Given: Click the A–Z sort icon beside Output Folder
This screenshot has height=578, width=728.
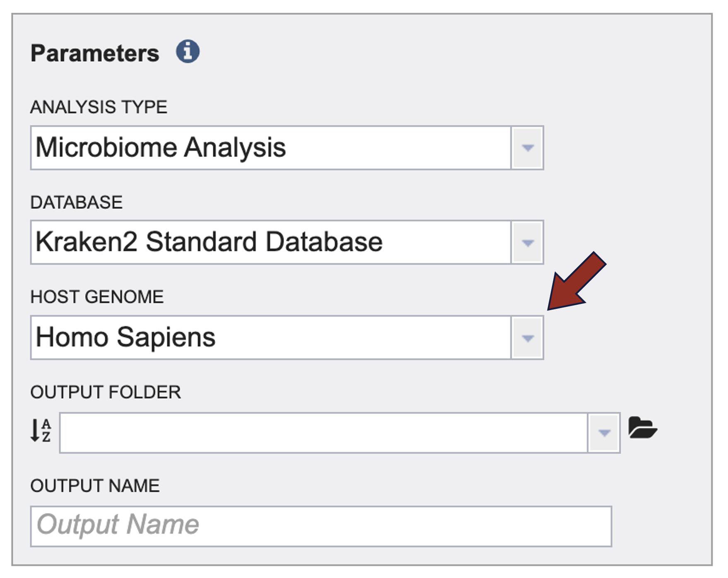Looking at the screenshot, I should (41, 430).
